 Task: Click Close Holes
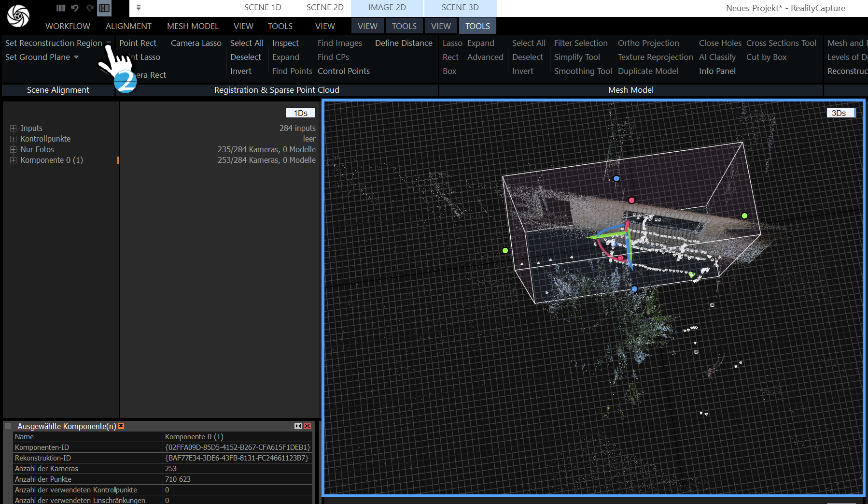point(720,43)
